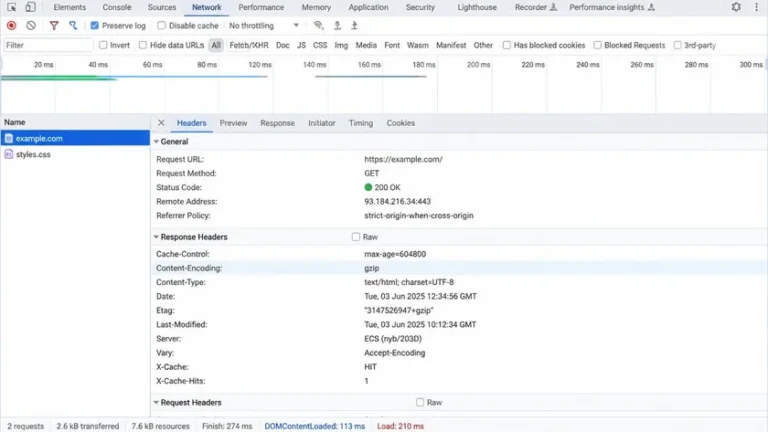The width and height of the screenshot is (768, 432).
Task: Click the styles.css file icon
Action: (x=9, y=154)
